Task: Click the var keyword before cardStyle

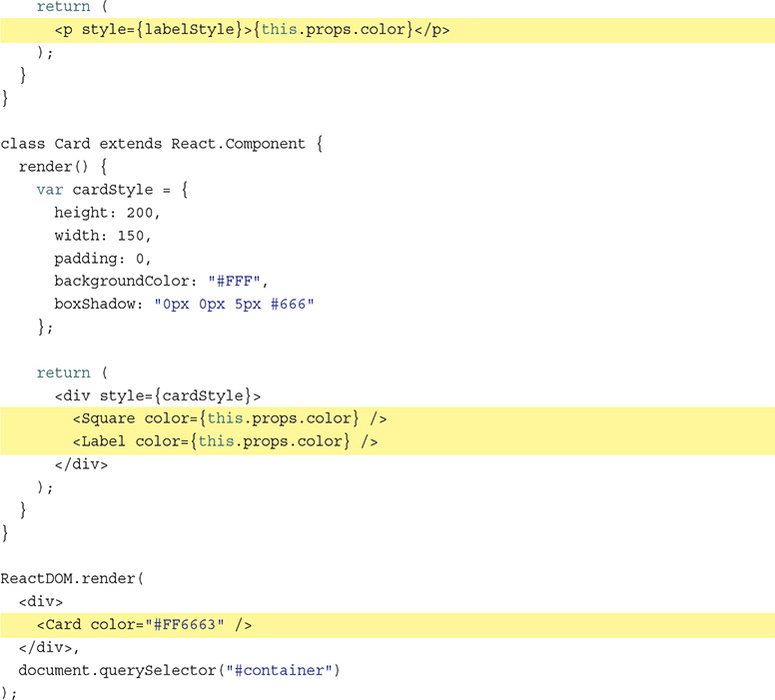Action: (50, 190)
